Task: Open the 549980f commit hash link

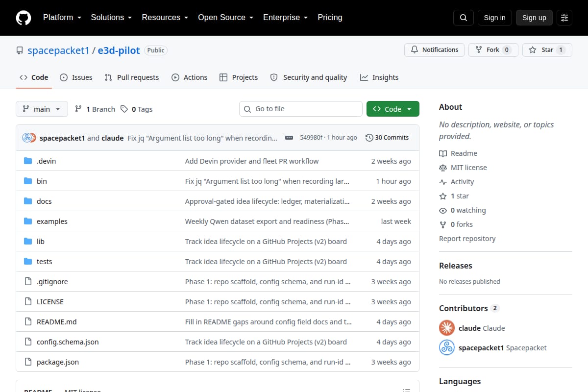Action: click(311, 138)
